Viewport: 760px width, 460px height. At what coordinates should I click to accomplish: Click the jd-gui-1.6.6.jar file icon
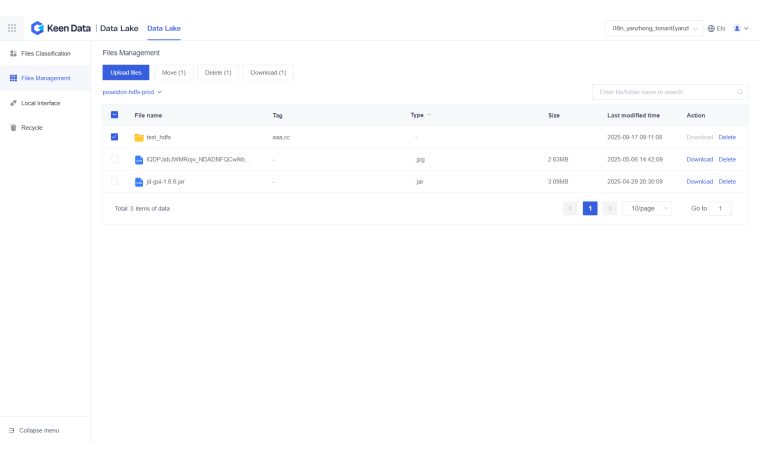[x=139, y=182]
